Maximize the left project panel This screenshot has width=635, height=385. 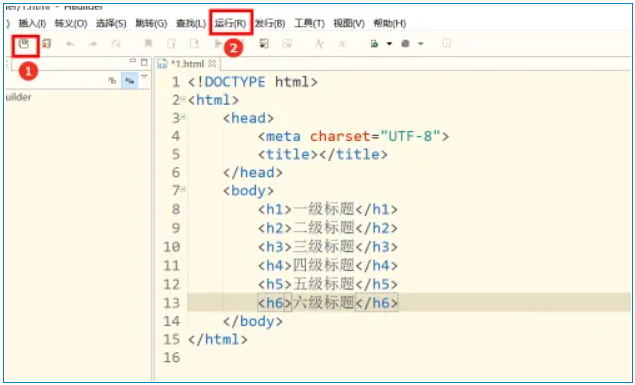(x=144, y=62)
